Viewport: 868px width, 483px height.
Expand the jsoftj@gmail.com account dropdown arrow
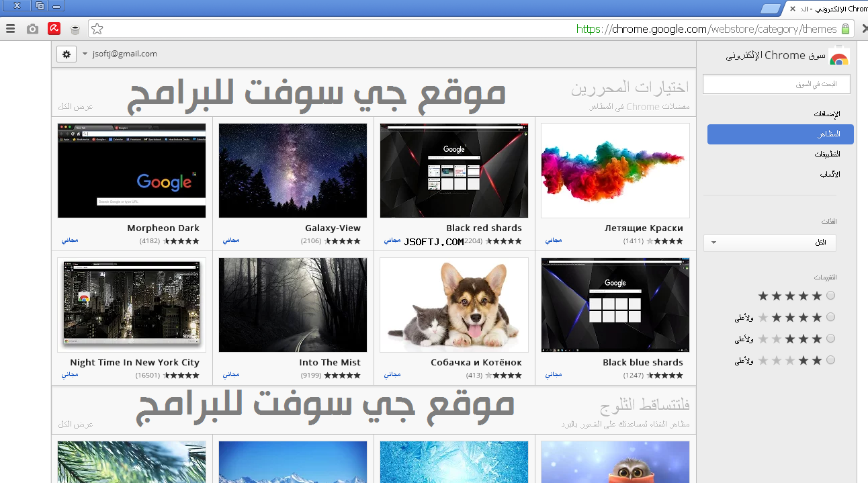[x=85, y=54]
